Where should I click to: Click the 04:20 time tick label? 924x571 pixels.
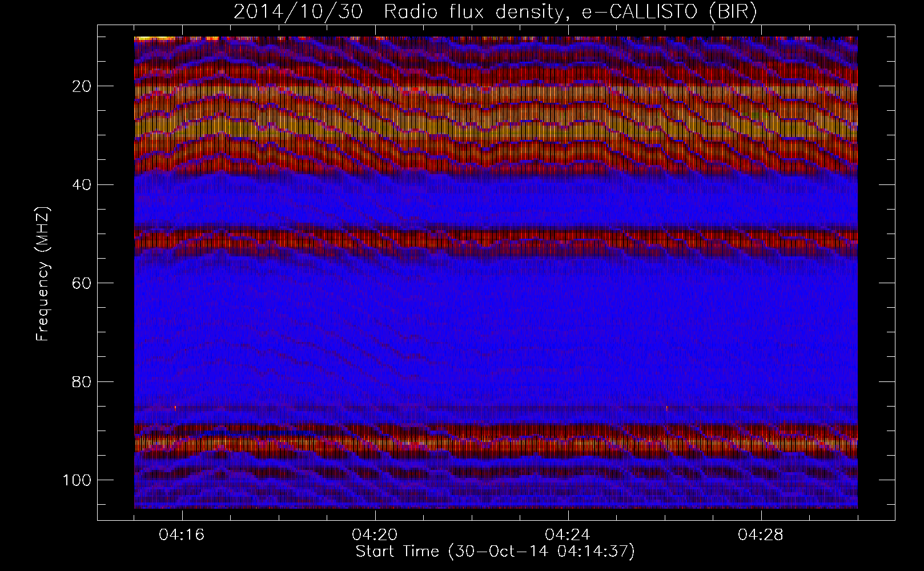[x=375, y=535]
